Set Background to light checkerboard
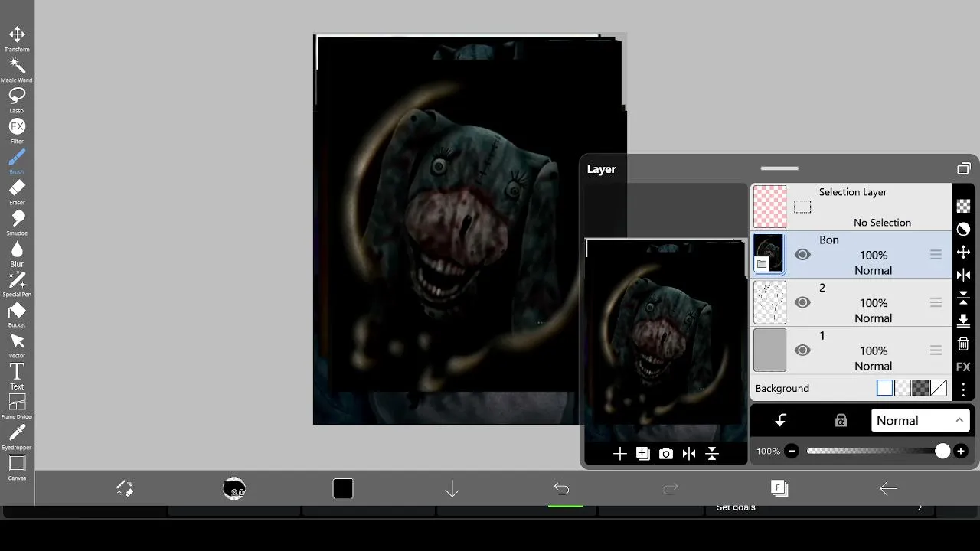This screenshot has height=551, width=980. click(903, 388)
